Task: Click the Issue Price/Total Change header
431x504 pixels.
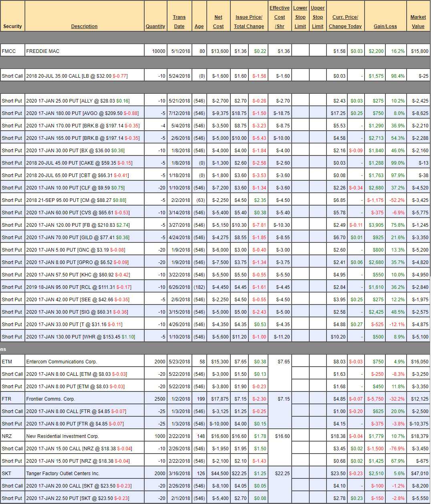Action: click(249, 22)
